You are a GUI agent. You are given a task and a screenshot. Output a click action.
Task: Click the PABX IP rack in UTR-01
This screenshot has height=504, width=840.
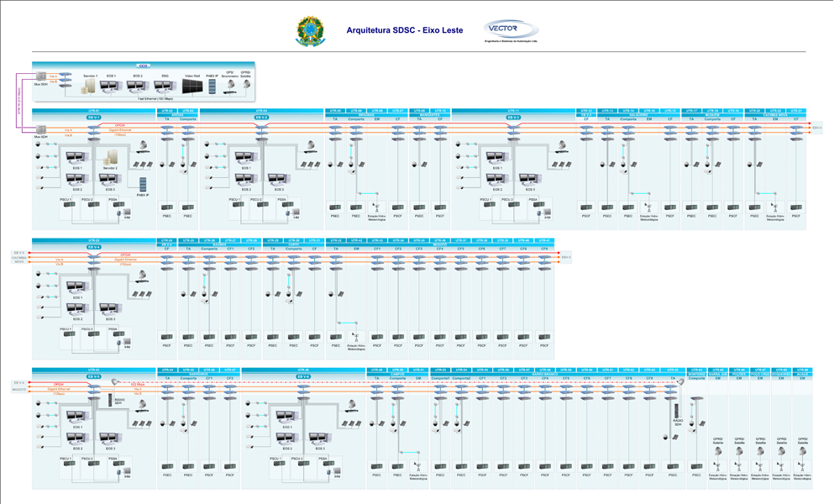[142, 185]
